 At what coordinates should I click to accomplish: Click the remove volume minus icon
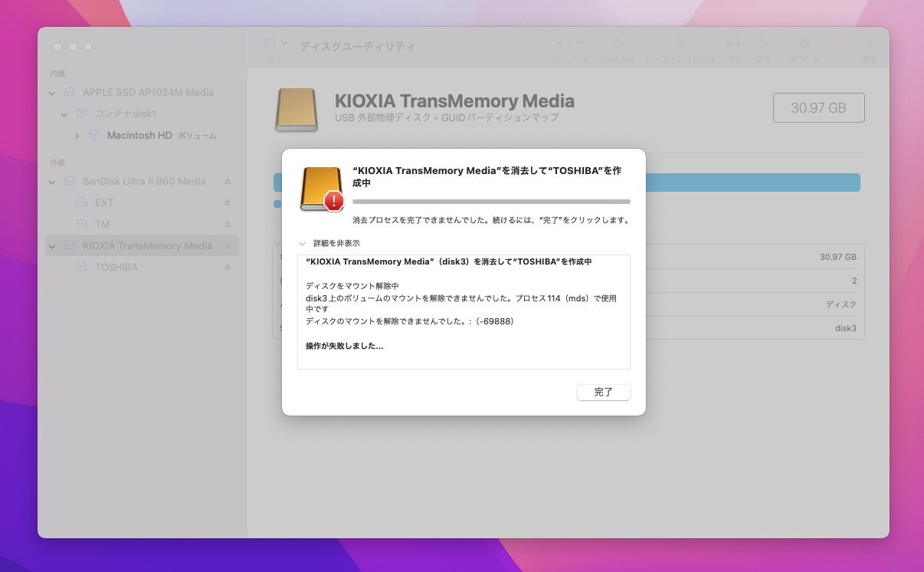(580, 43)
